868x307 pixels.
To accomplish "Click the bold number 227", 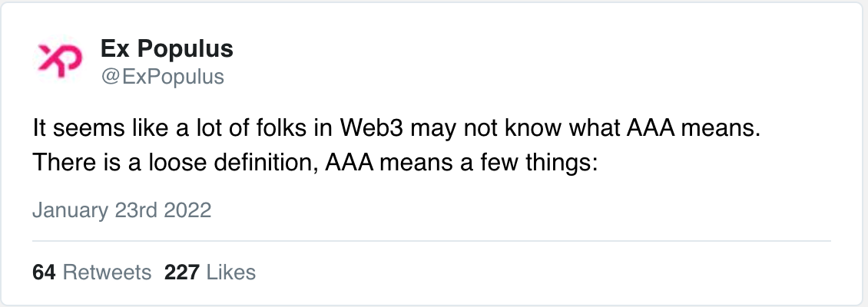I will [181, 272].
